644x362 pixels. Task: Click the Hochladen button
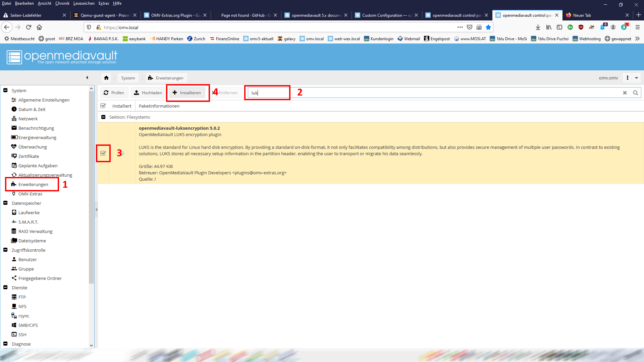pos(148,93)
